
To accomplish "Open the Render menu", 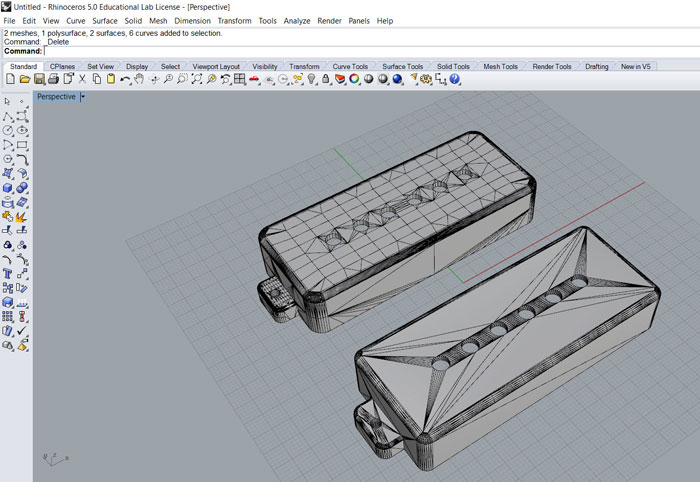I will 329,21.
